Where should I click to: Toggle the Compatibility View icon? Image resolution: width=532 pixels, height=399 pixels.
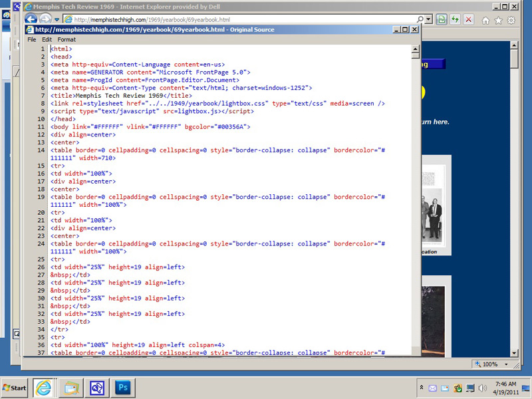(442, 19)
